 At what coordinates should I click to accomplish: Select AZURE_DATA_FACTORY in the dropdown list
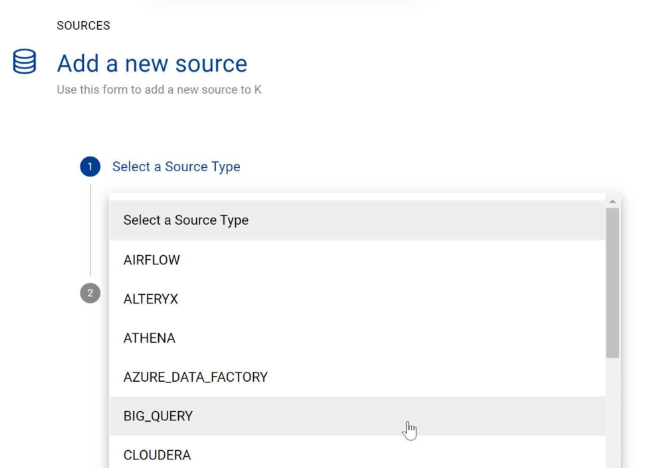(357, 377)
